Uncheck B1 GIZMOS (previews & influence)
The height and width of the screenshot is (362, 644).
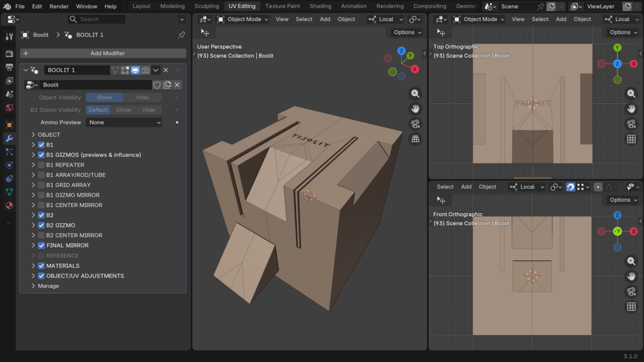(41, 155)
